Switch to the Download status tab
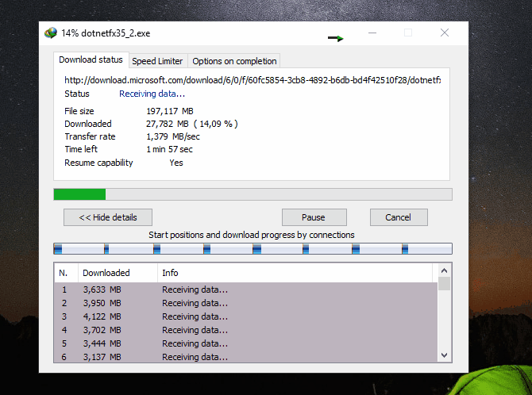 click(91, 59)
